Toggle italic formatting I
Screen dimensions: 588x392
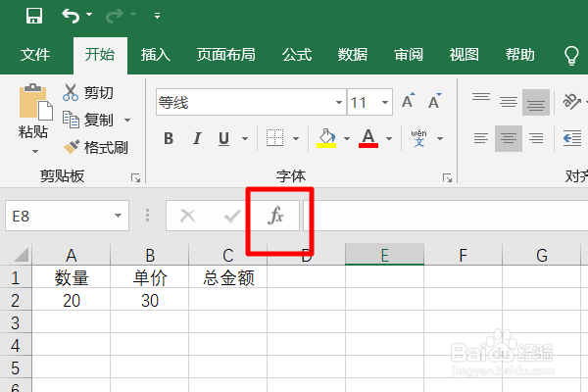(x=197, y=138)
